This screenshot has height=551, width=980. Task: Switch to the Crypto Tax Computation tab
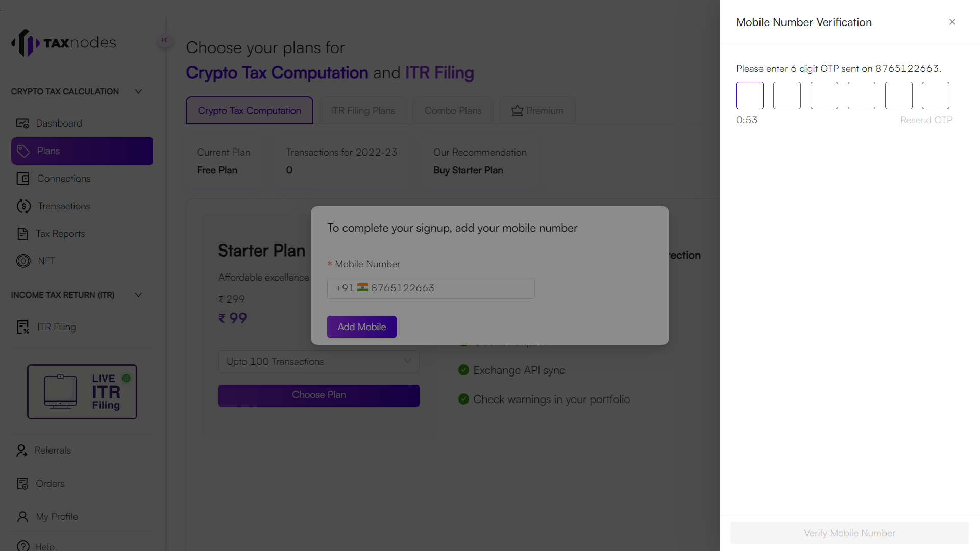click(250, 111)
